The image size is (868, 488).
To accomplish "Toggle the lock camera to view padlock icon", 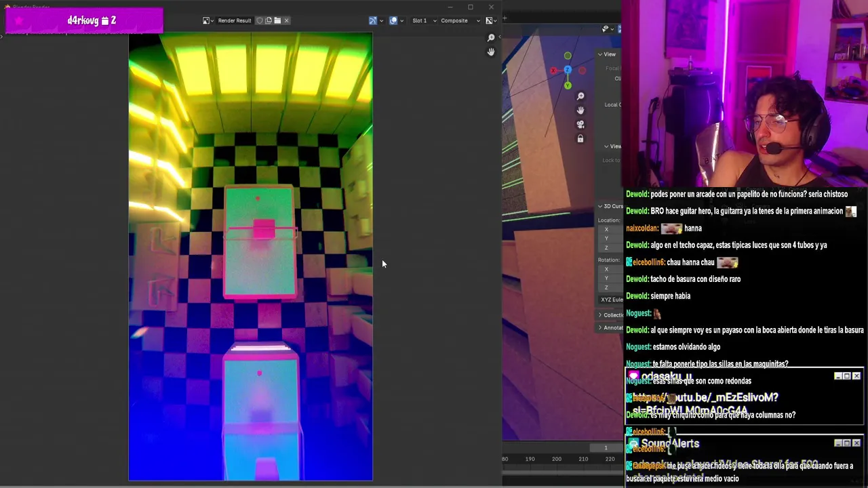I will pos(580,138).
